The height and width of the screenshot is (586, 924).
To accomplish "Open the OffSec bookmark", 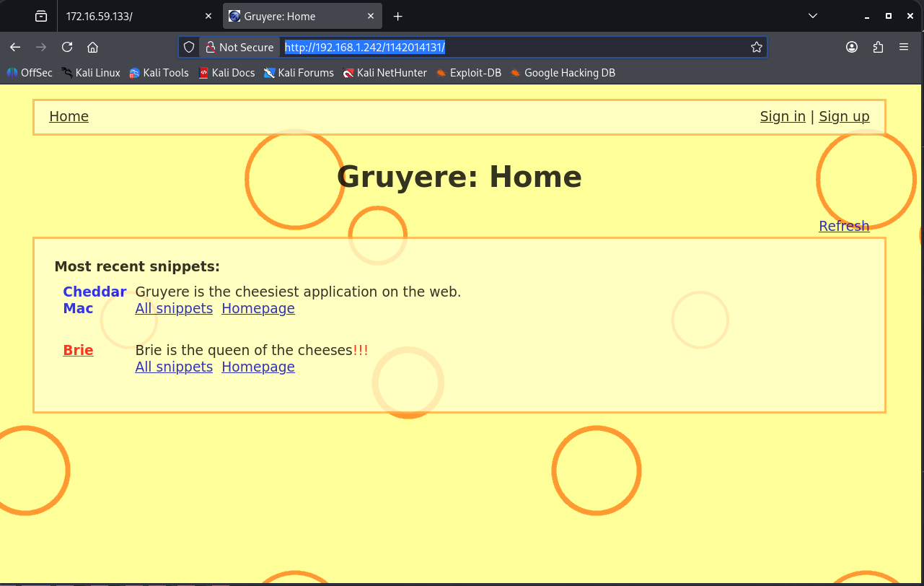I will point(30,72).
